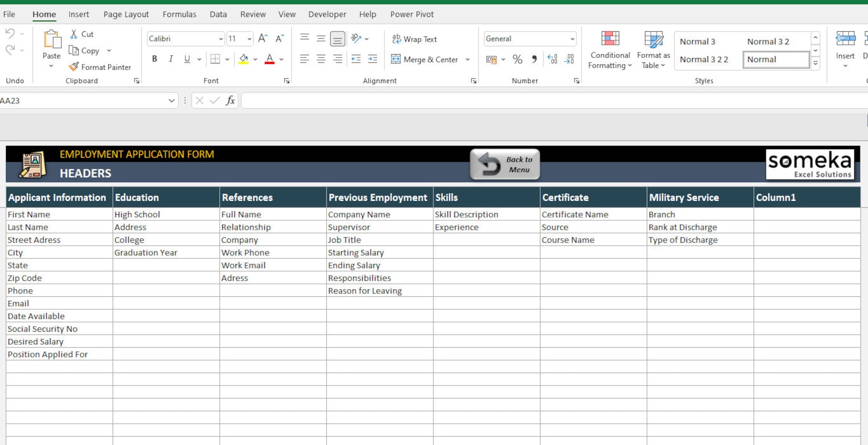Click the Back to Menu button
The height and width of the screenshot is (445, 868).
tap(505, 164)
